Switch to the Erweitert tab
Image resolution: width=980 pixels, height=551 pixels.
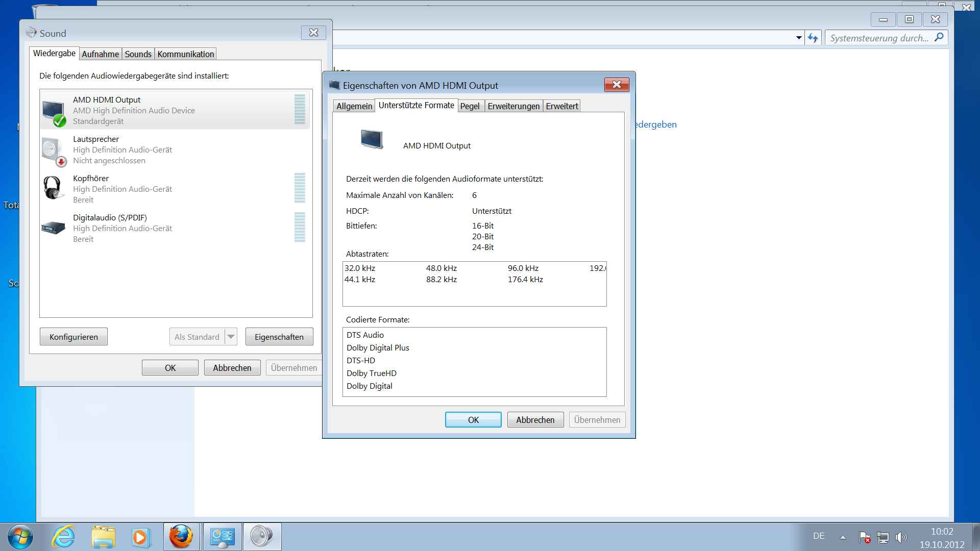point(562,106)
